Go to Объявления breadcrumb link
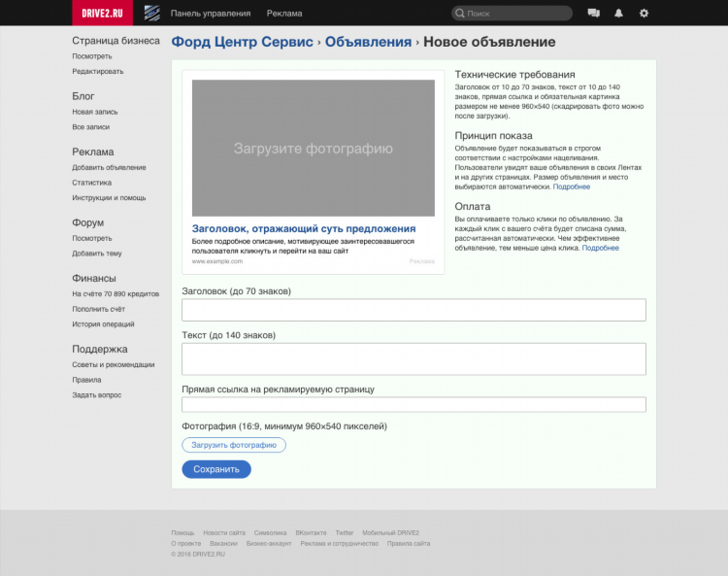 point(368,42)
